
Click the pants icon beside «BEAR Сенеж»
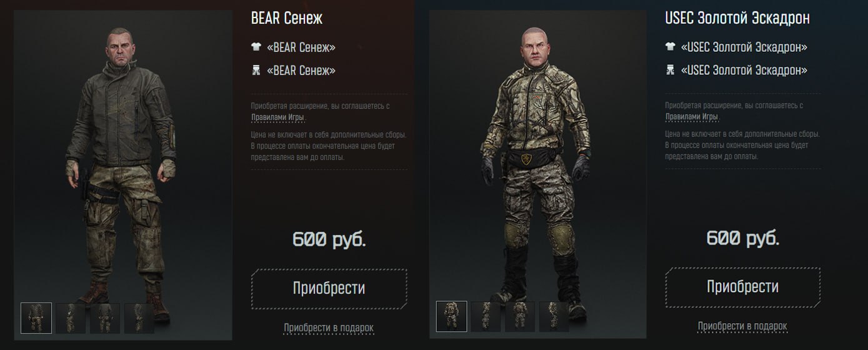point(256,70)
